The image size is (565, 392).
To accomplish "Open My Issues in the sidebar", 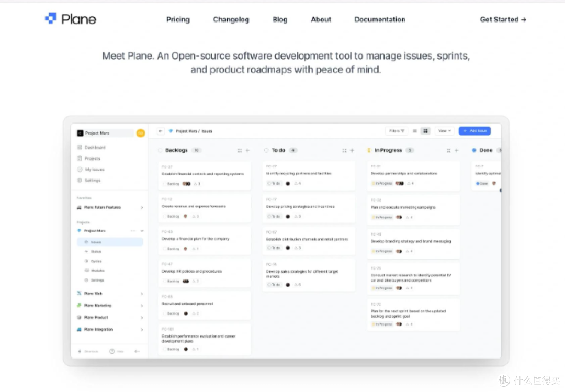I will [91, 170].
